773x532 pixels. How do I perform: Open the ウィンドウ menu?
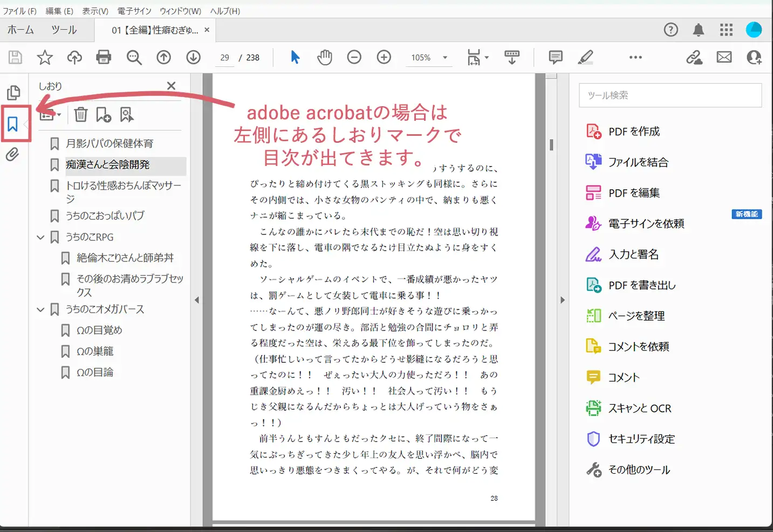[x=180, y=11]
